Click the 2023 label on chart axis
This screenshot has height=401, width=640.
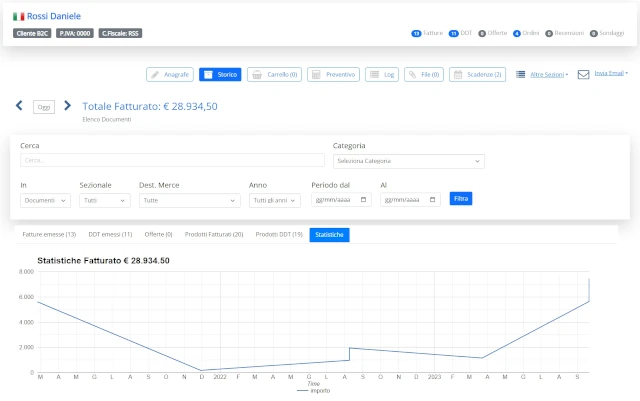[434, 377]
